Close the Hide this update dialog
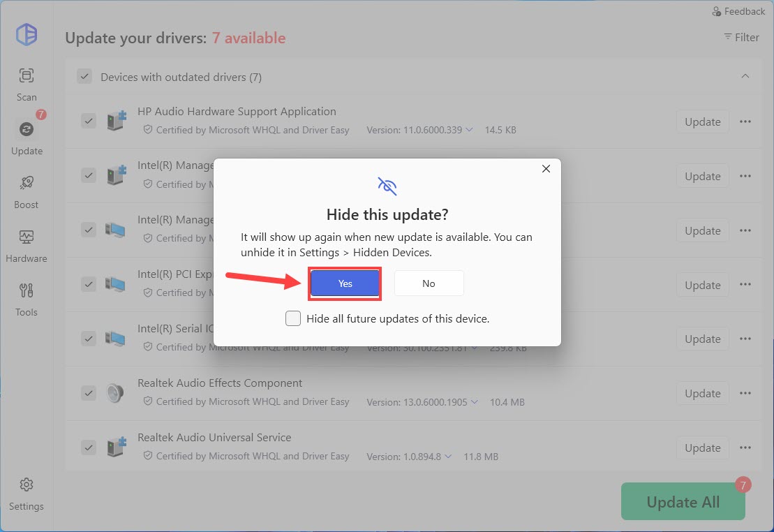The width and height of the screenshot is (774, 532). pyautogui.click(x=546, y=169)
